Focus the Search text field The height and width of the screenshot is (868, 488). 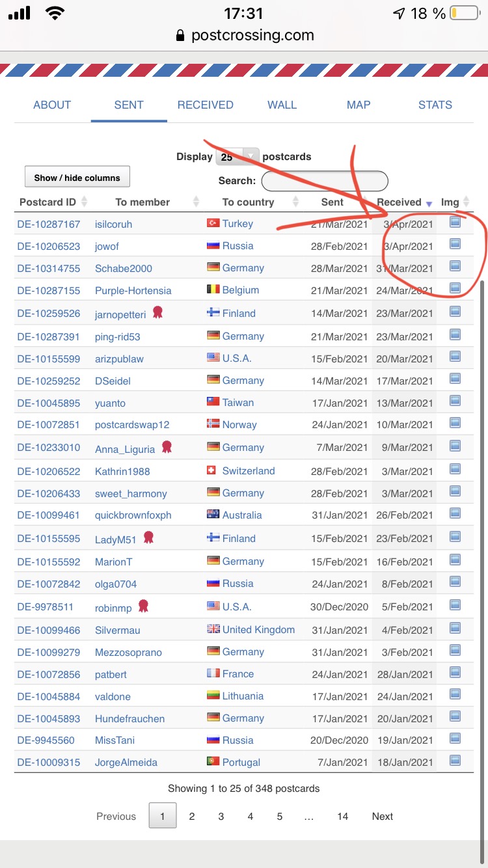(325, 180)
